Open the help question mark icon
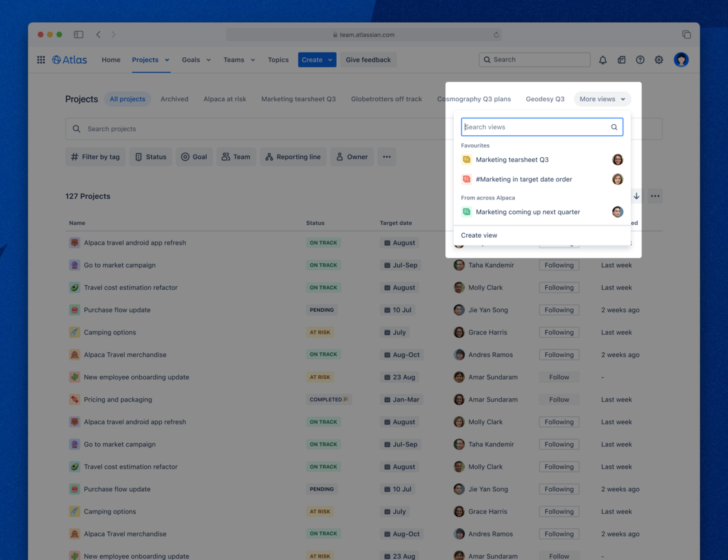 640,59
